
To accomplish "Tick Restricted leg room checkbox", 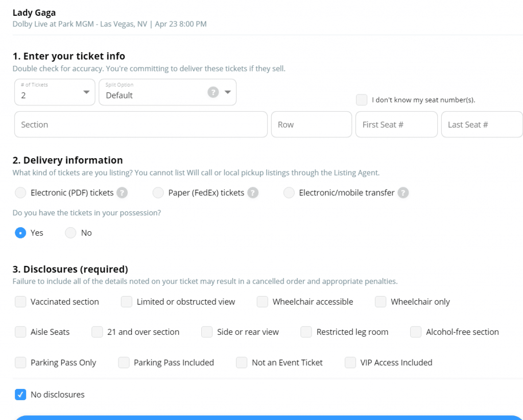I will pos(306,332).
